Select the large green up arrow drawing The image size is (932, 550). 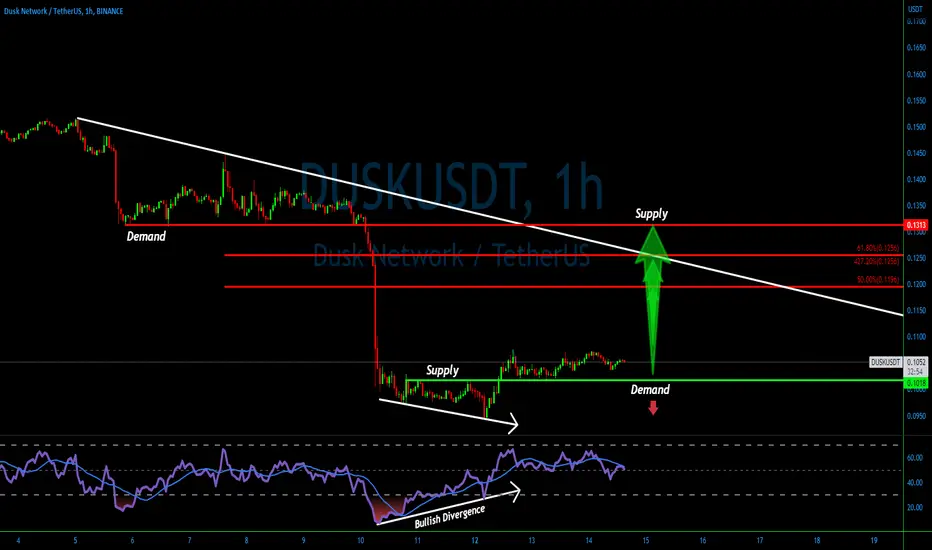(653, 301)
